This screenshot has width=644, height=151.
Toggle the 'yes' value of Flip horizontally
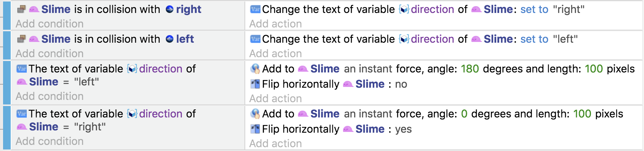pos(403,129)
